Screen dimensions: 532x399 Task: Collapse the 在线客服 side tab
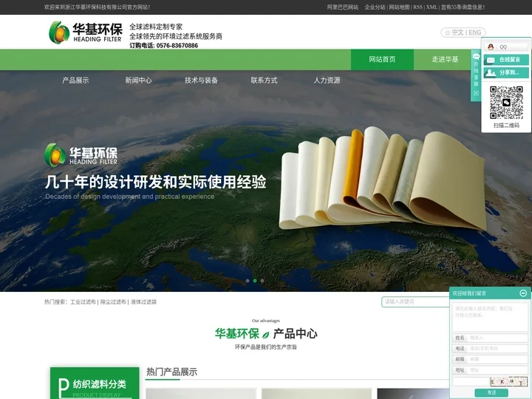click(476, 75)
